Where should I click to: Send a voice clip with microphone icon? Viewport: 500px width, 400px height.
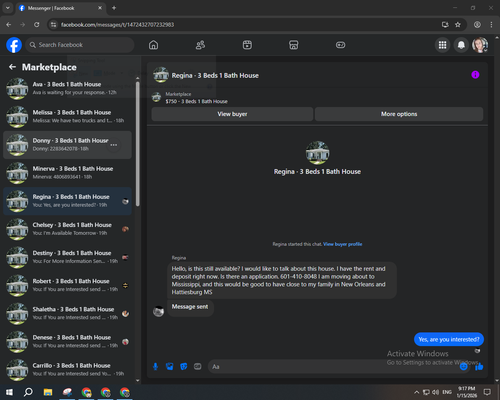(155, 367)
